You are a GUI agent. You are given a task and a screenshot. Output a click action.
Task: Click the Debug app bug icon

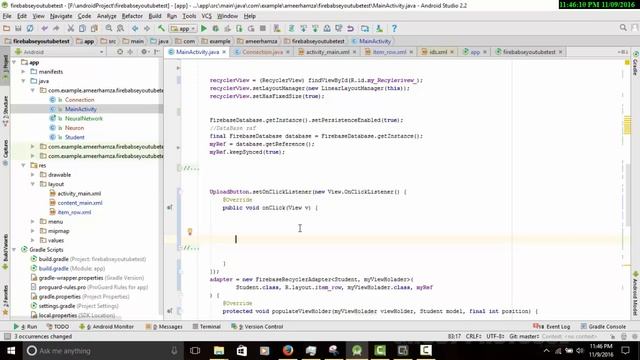pyautogui.click(x=216, y=29)
